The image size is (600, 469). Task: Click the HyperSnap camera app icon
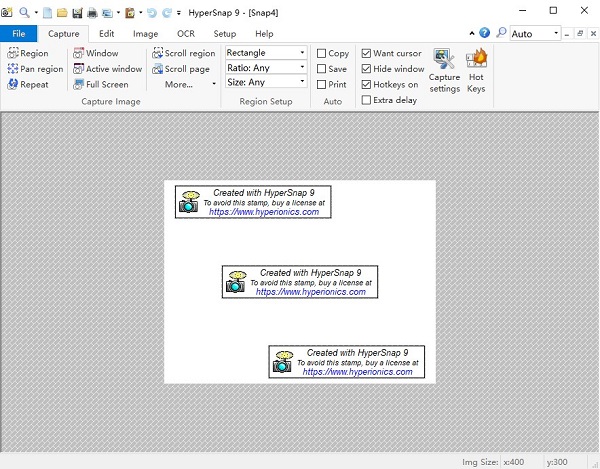click(x=7, y=13)
